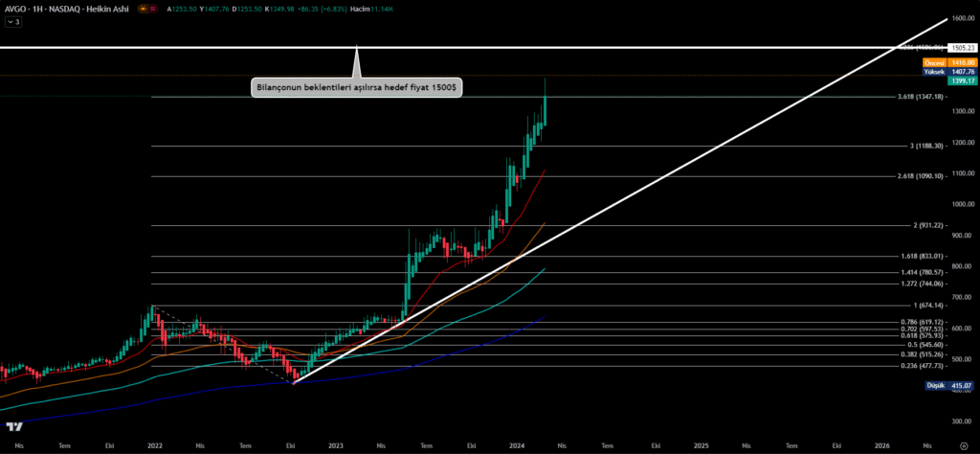Click the orange Öncesi 1416.00 price label
Image resolution: width=980 pixels, height=454 pixels.
pos(950,62)
